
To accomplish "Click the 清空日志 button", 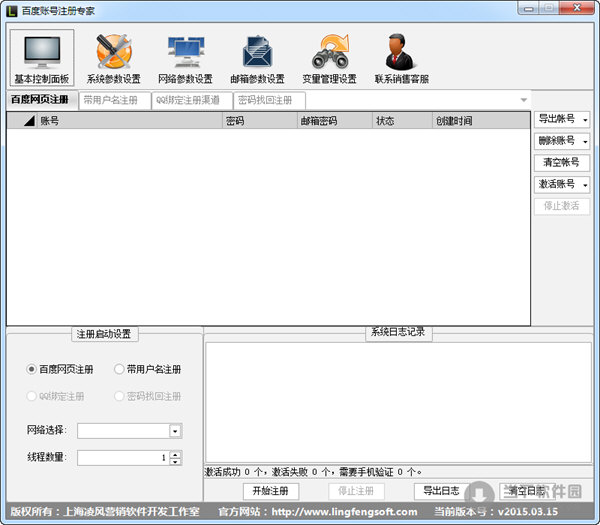I will click(527, 491).
